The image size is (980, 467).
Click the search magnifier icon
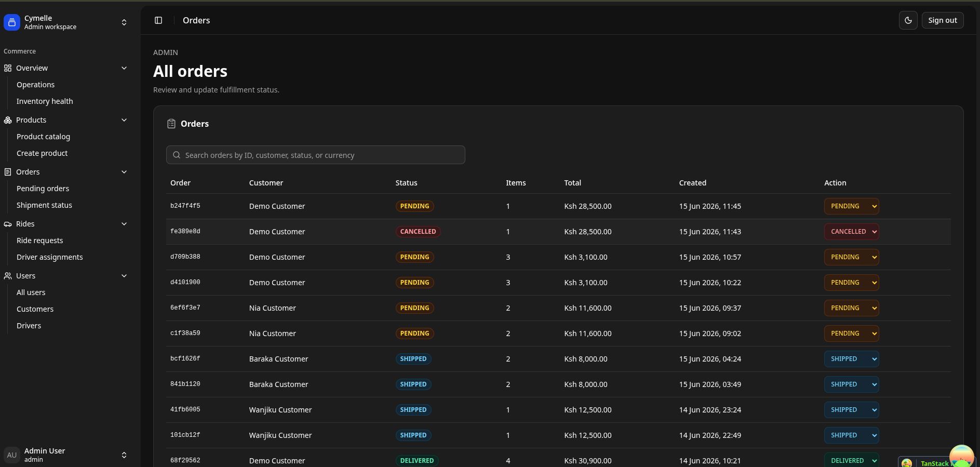[x=177, y=155]
